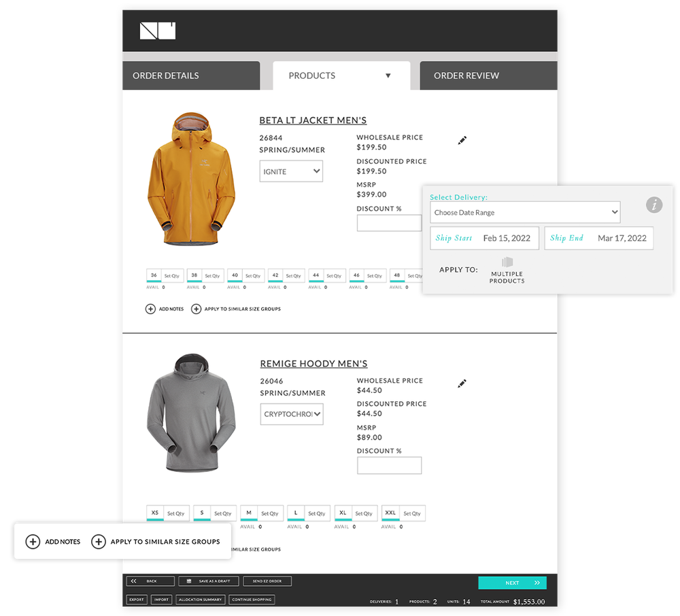
Task: Go to the Order Review tab
Action: 488,75
